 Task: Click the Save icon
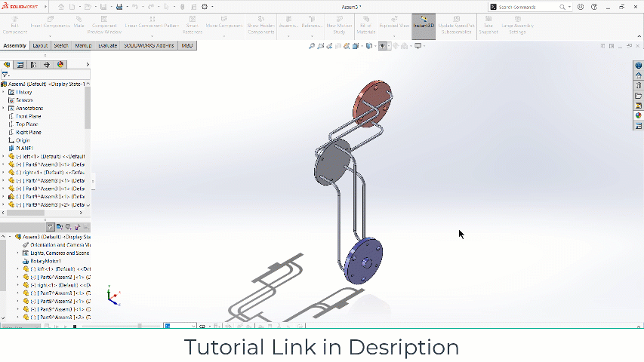coord(103,7)
